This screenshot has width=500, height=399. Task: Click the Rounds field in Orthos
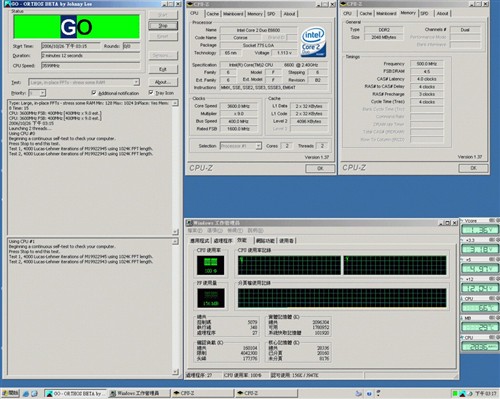[x=131, y=46]
